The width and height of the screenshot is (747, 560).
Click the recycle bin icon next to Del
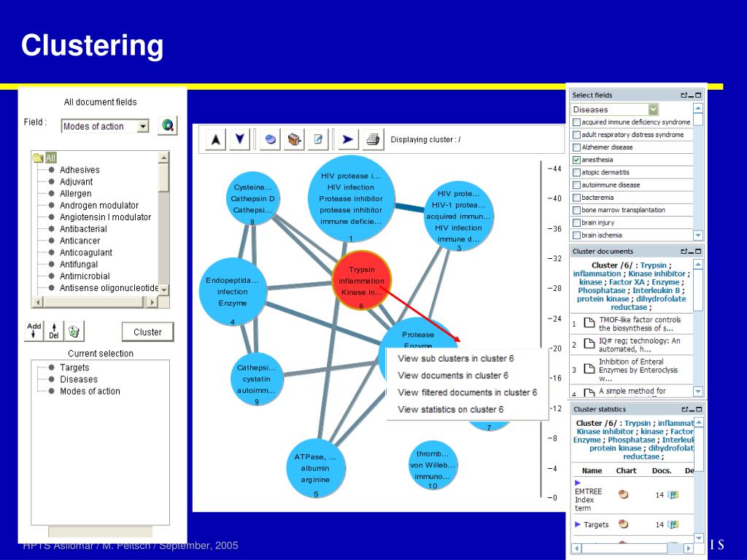pos(74,330)
